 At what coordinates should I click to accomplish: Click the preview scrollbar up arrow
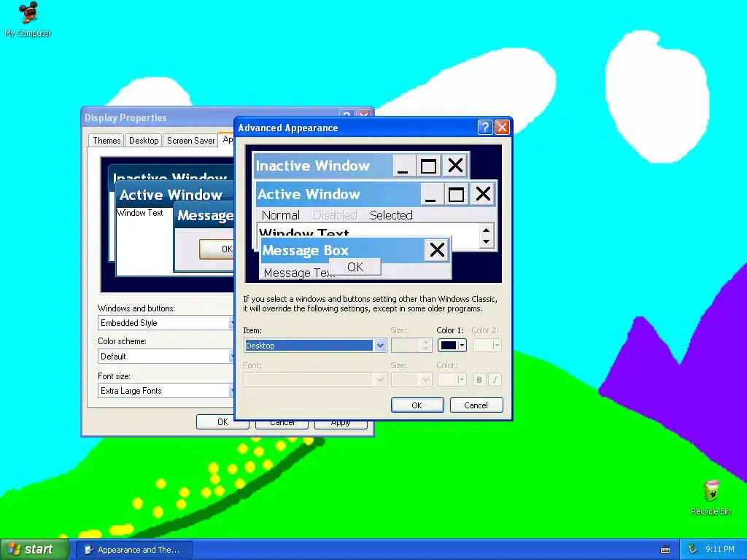(x=486, y=230)
